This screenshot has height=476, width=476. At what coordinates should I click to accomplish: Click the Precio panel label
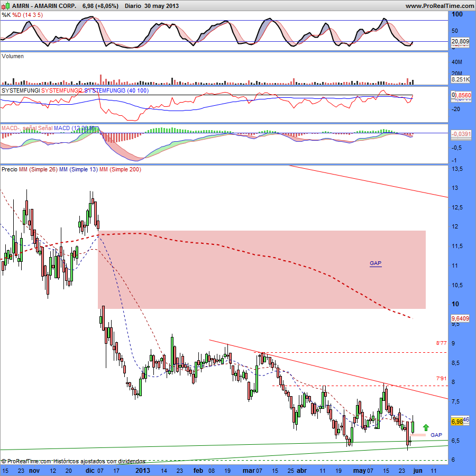(x=10, y=169)
